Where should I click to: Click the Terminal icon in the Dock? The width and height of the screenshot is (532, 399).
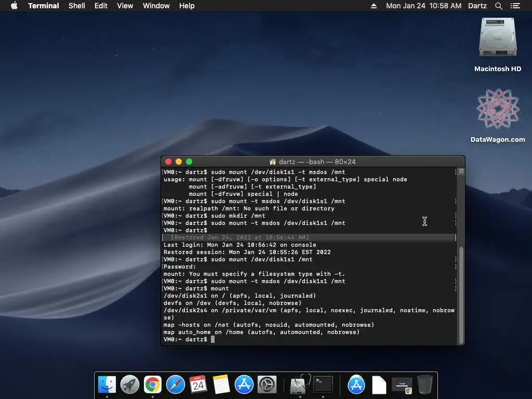pos(323,384)
